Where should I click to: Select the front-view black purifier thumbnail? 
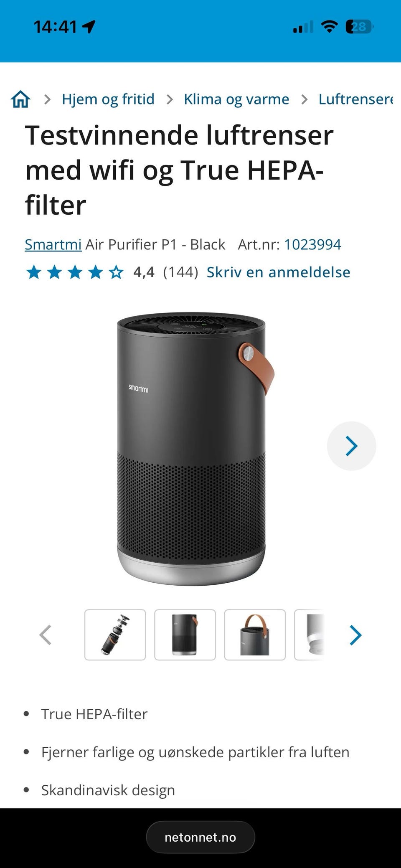185,635
